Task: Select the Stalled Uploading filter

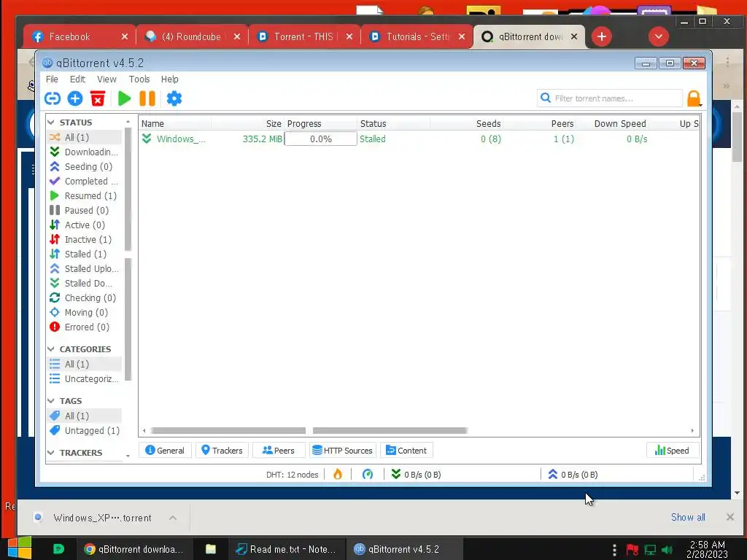Action: (84, 268)
